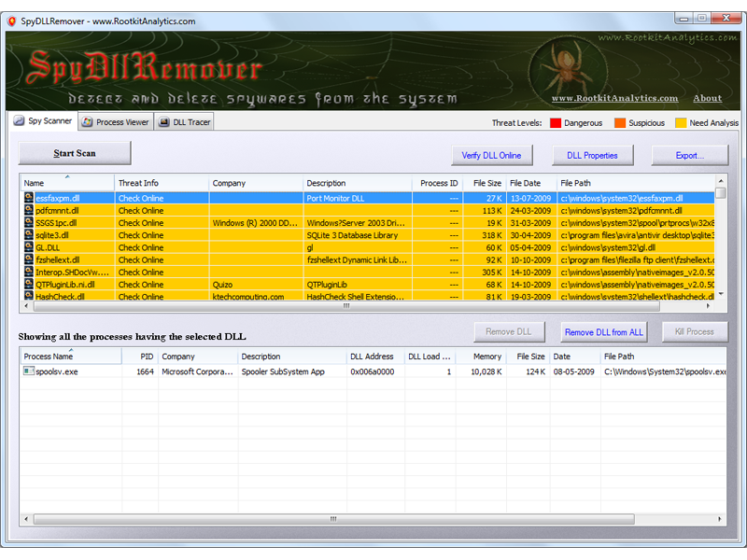
Task: Close the SpyDLLRemover window
Action: click(x=726, y=18)
